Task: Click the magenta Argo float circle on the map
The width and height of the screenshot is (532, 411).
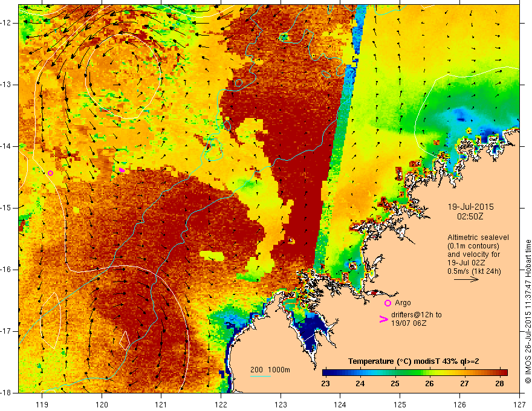Action: point(50,173)
